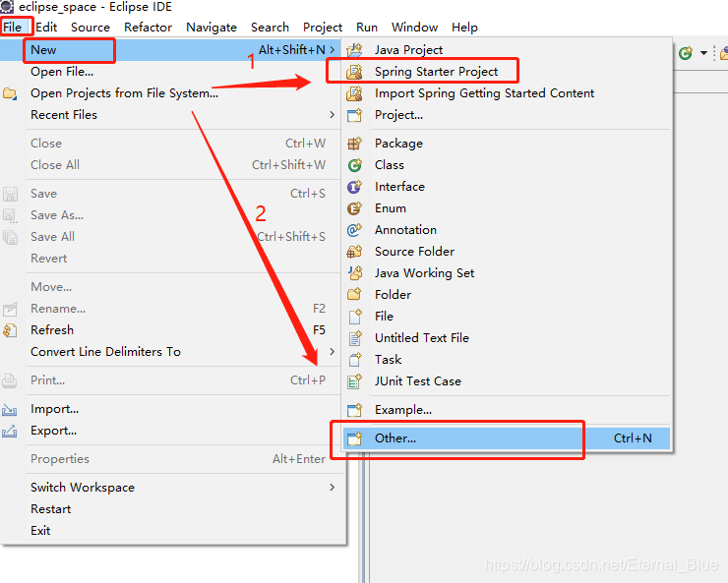Viewport: 728px width, 583px height.
Task: Click the File icon in New submenu
Action: (x=355, y=317)
